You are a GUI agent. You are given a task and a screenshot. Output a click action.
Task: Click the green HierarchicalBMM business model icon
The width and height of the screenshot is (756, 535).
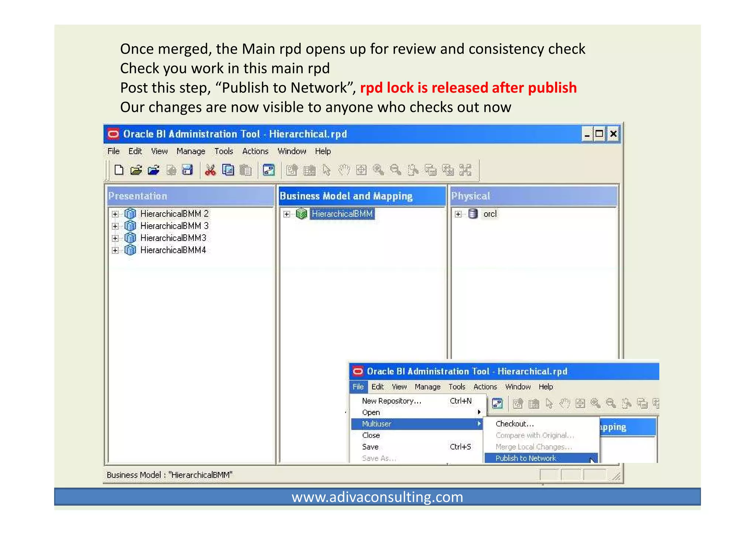click(302, 214)
